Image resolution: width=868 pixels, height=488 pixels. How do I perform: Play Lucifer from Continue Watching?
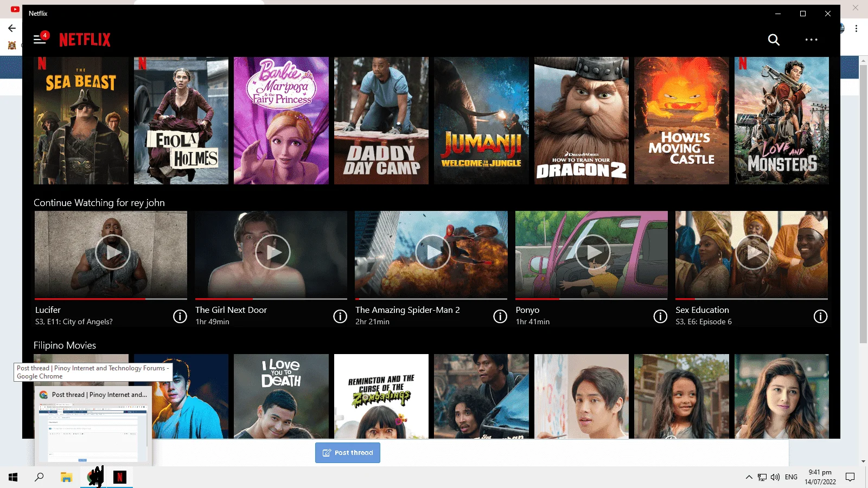113,252
